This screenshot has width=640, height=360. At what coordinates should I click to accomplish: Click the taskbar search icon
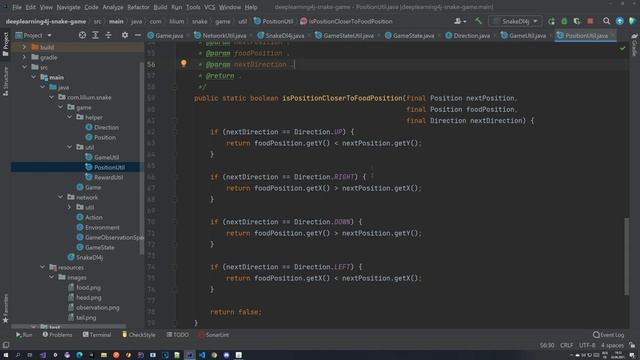[x=18, y=355]
